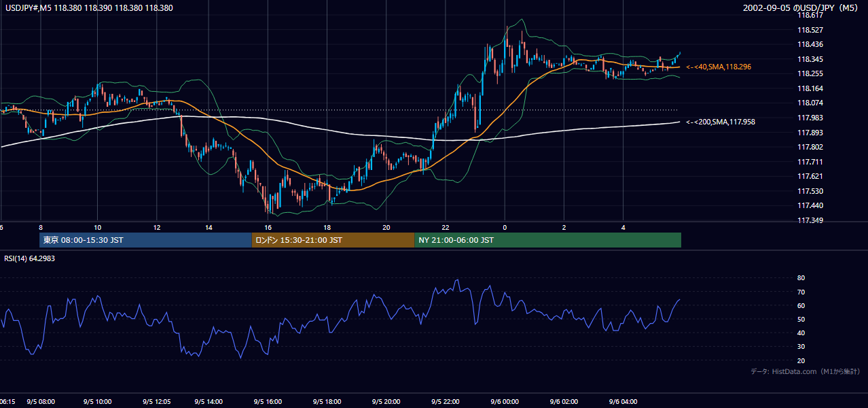Viewport: 868px width, 408px height.
Task: Click RSI scale value 50
Action: 801,319
